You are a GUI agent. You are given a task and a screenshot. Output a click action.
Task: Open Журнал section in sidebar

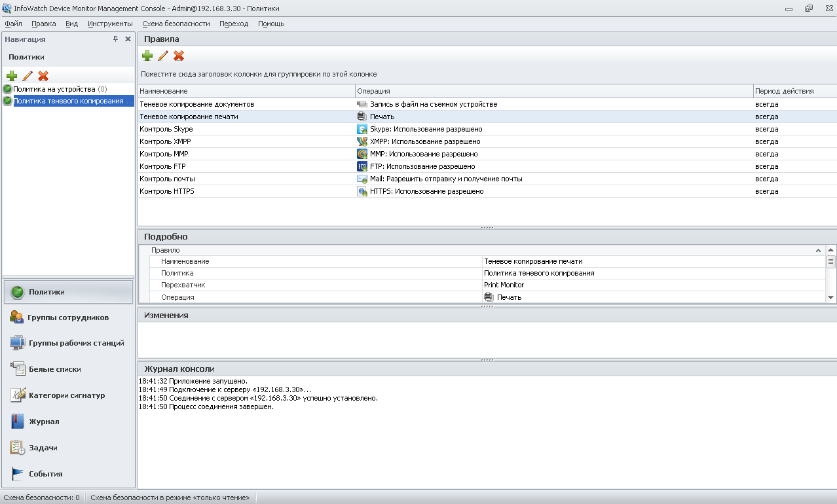[44, 422]
